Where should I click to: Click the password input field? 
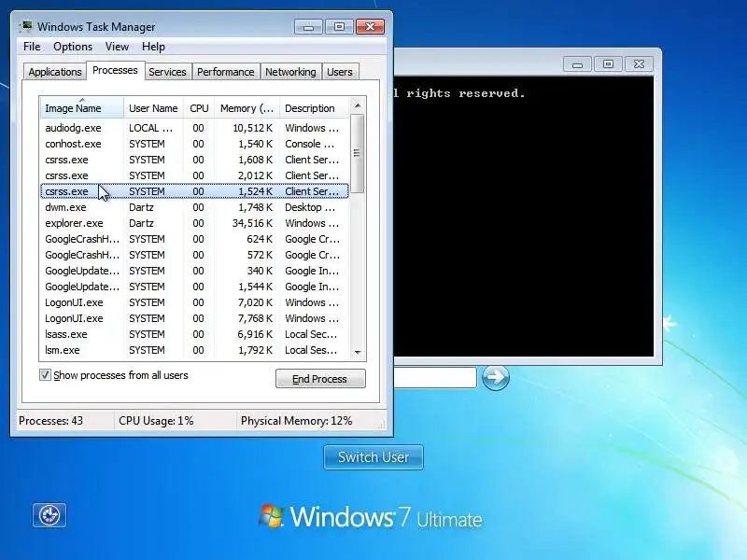(435, 378)
